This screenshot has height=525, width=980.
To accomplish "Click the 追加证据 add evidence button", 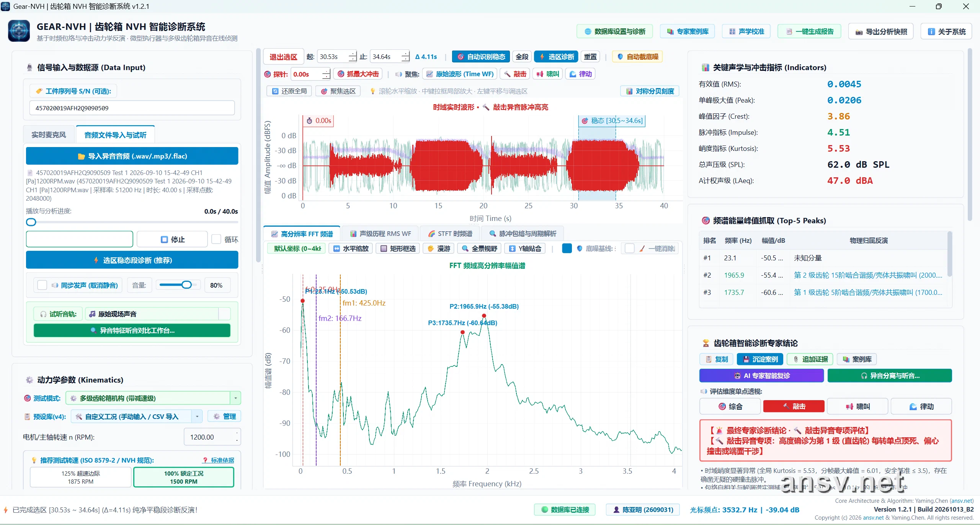I will click(810, 359).
